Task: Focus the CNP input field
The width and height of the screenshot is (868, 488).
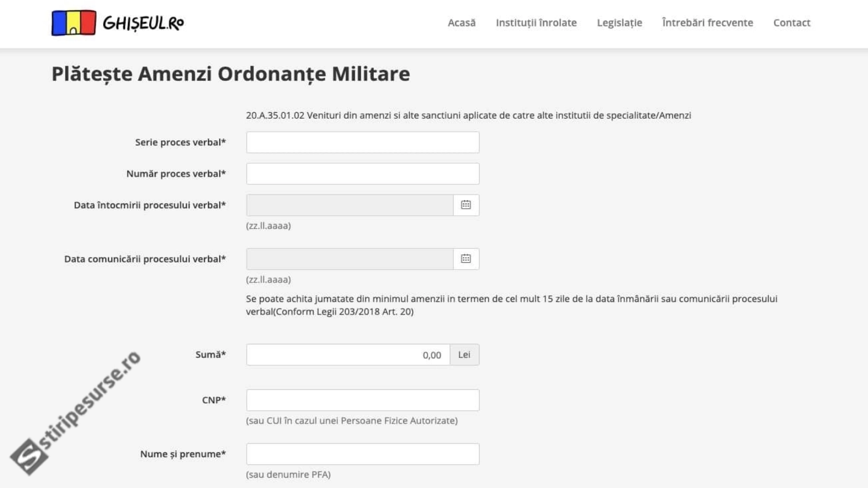Action: pos(362,400)
